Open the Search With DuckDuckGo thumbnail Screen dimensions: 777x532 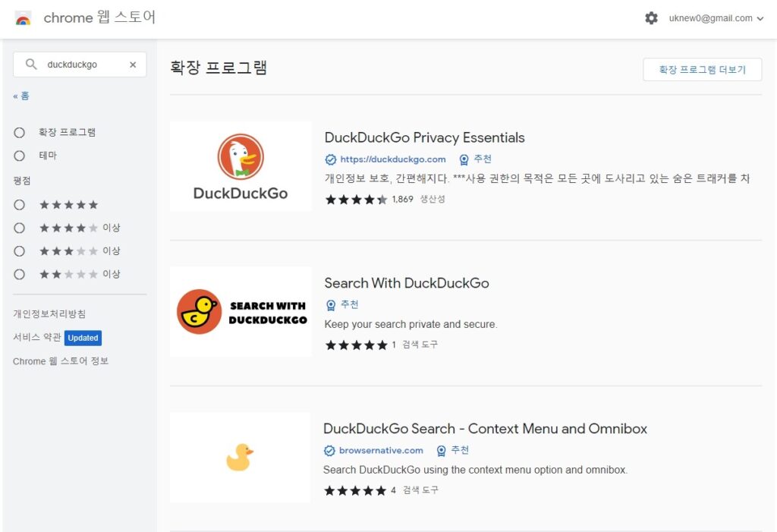241,312
